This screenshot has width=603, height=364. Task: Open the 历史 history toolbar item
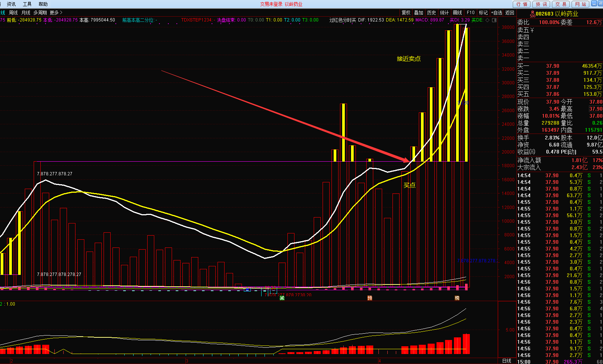(432, 13)
